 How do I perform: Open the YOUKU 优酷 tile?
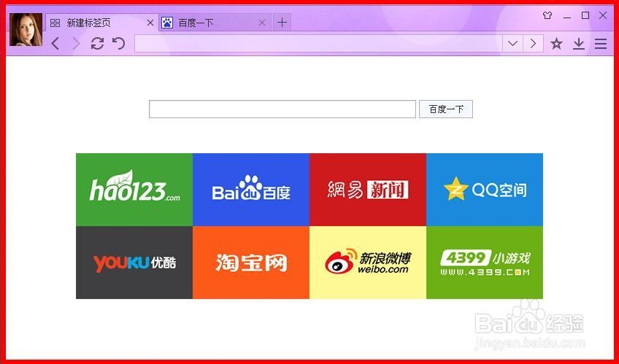pyautogui.click(x=134, y=263)
